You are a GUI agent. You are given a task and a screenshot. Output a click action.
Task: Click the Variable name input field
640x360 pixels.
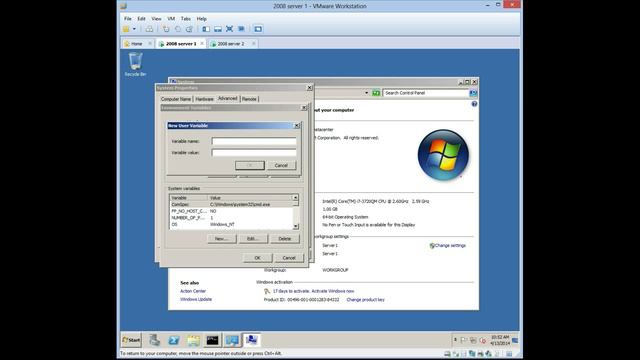click(x=254, y=141)
